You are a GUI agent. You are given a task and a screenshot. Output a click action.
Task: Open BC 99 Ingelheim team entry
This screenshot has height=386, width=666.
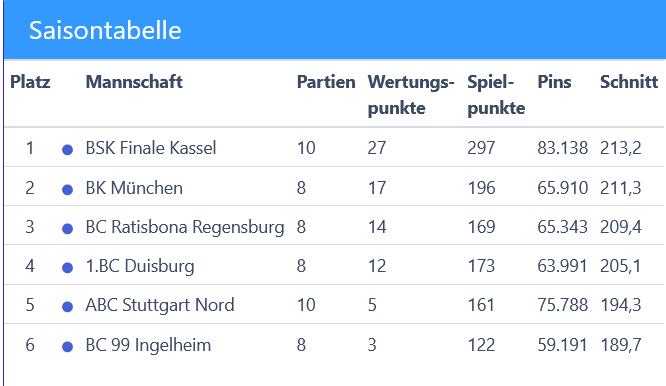(x=148, y=345)
